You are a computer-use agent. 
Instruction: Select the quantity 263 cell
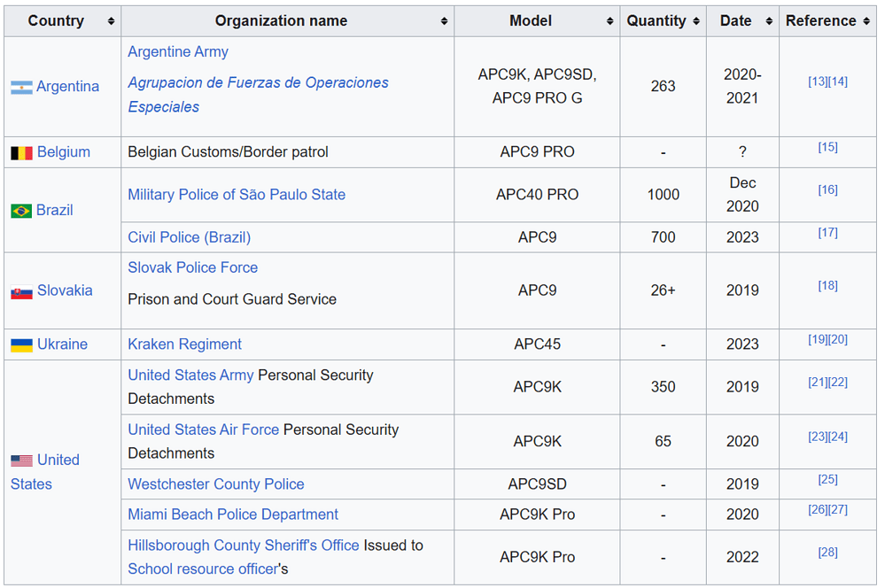(x=664, y=86)
